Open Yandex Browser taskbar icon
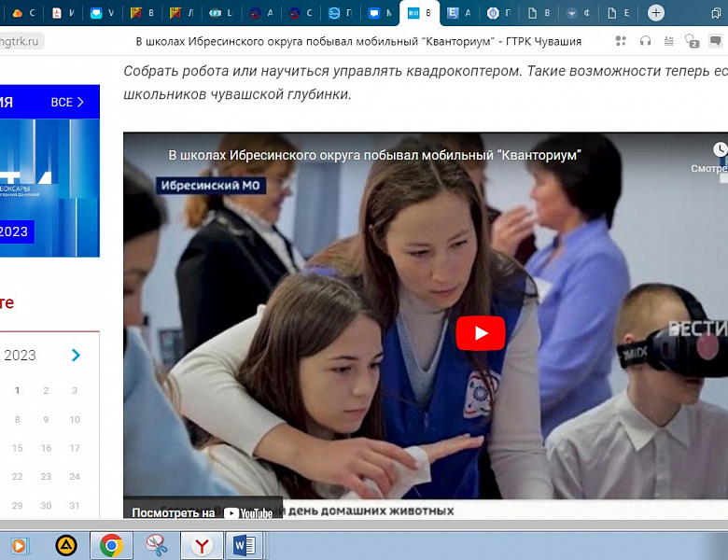The image size is (728, 560). pyautogui.click(x=202, y=546)
